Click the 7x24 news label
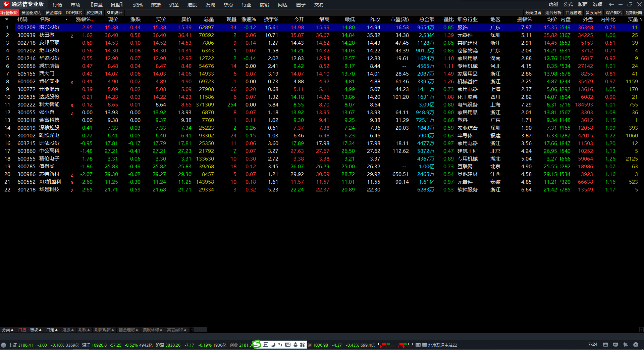The image size is (644, 350). pyautogui.click(x=593, y=344)
